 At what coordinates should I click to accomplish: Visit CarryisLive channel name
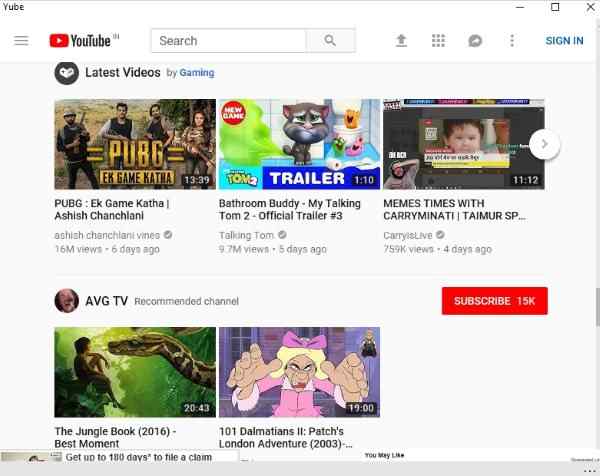pyautogui.click(x=408, y=235)
